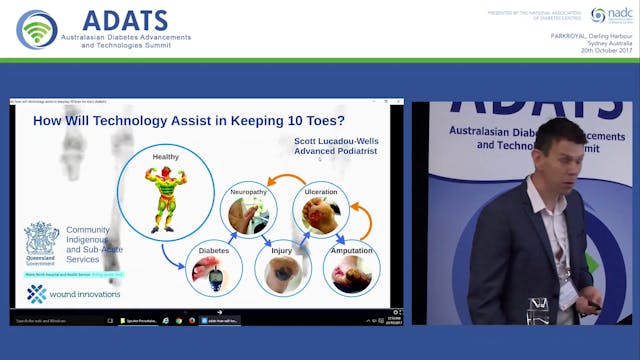This screenshot has width=640, height=360.
Task: Click the Advanced Podiatrist text
Action: (336, 151)
